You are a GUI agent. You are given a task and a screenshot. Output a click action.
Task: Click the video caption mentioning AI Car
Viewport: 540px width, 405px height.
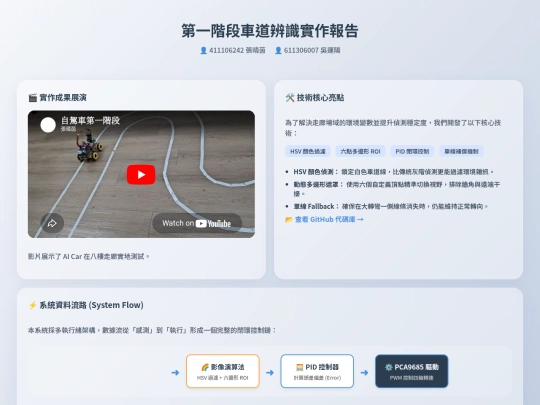tap(89, 257)
